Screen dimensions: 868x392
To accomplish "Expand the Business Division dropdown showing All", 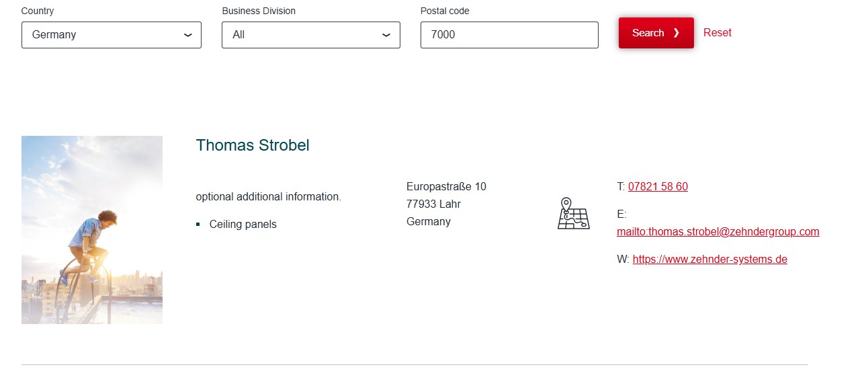I will [x=310, y=35].
